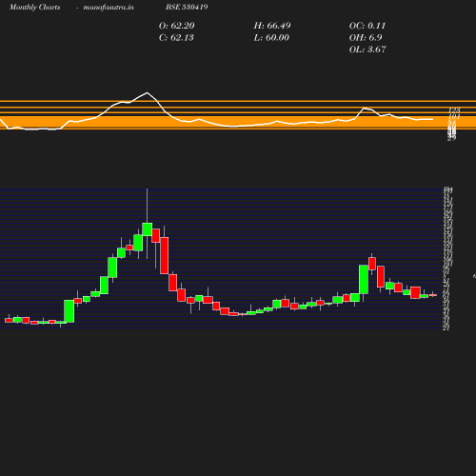Click the '101' indicator axis label
The height and width of the screenshot is (476, 476).
(454, 117)
